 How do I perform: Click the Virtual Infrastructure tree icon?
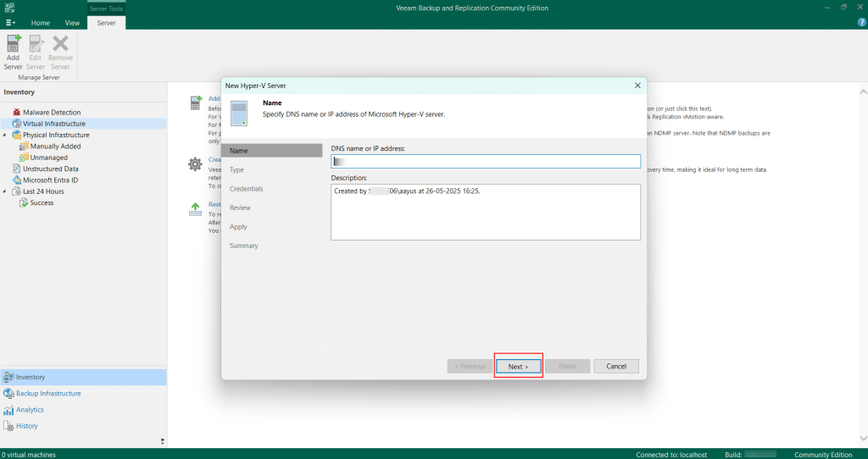click(x=17, y=124)
